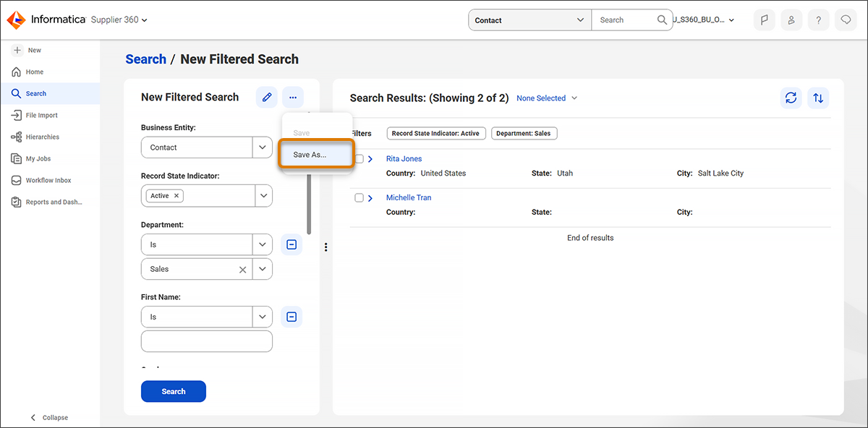Click the empty First Name value field

[x=206, y=341]
